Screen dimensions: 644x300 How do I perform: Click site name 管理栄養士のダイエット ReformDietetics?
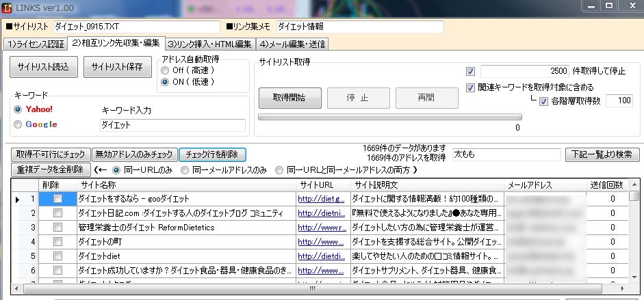pyautogui.click(x=146, y=228)
